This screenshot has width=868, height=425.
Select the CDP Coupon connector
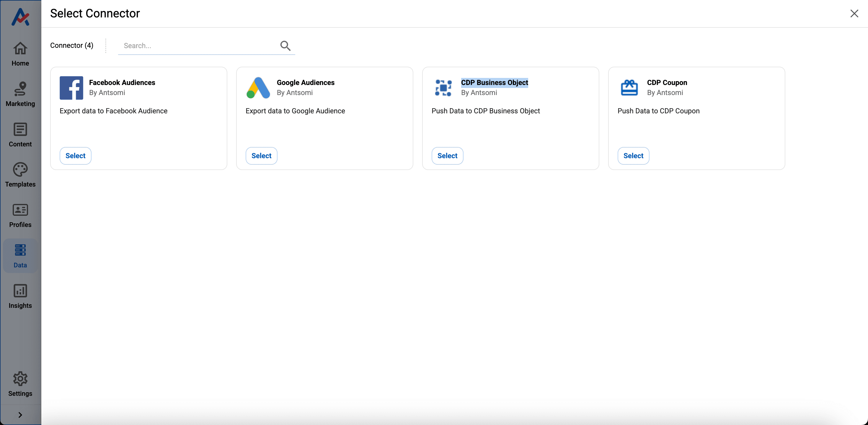[x=633, y=156]
